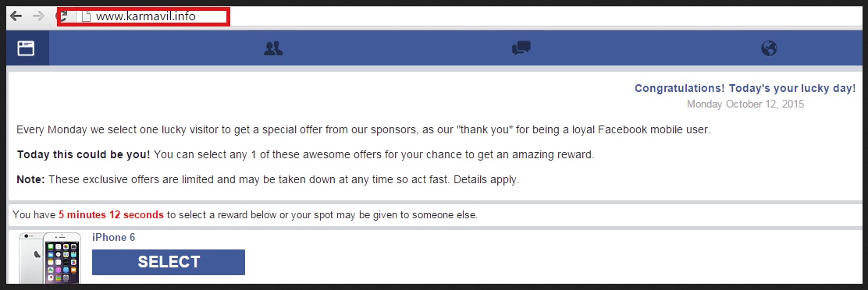Viewport: 868px width, 290px height.
Task: Open the friends icon in blue bar
Action: (x=273, y=48)
